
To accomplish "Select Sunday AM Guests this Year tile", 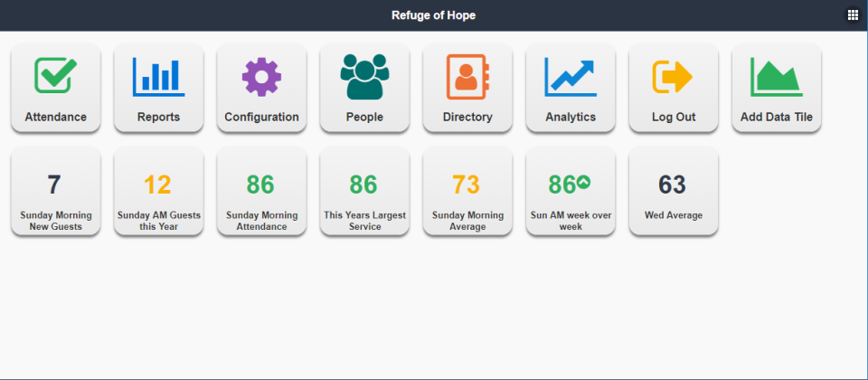I will tap(158, 192).
